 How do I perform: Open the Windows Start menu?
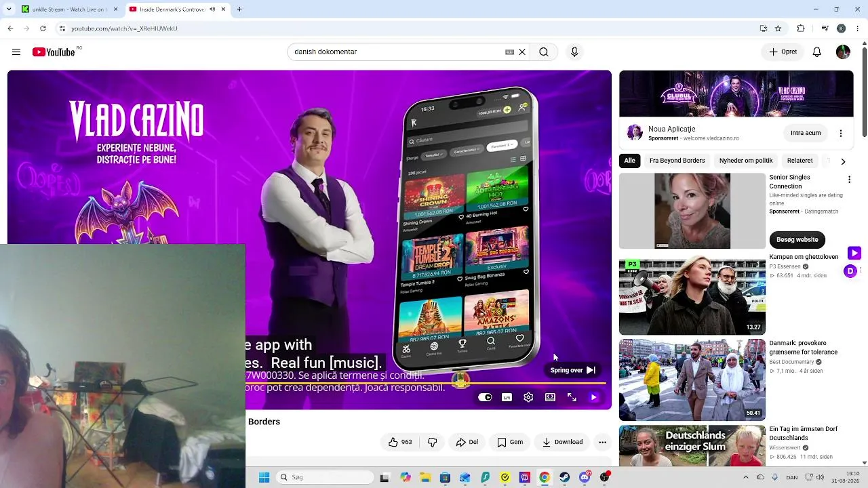(264, 477)
